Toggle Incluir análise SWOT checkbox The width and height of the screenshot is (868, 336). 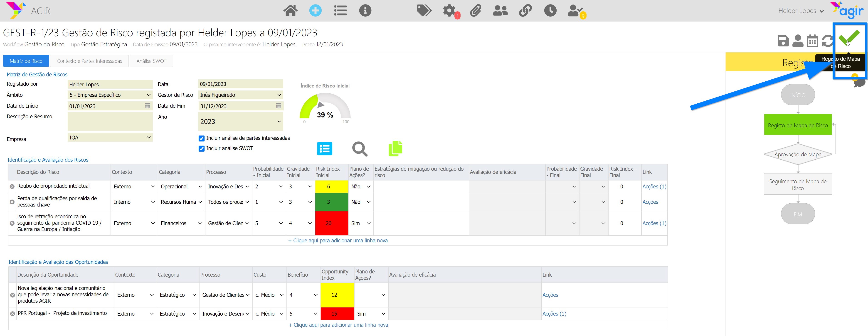202,149
